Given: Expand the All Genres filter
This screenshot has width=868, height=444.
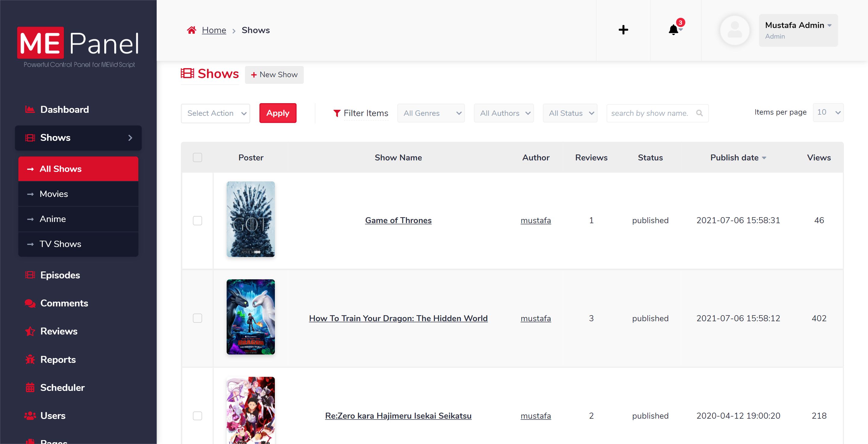Looking at the screenshot, I should point(431,113).
